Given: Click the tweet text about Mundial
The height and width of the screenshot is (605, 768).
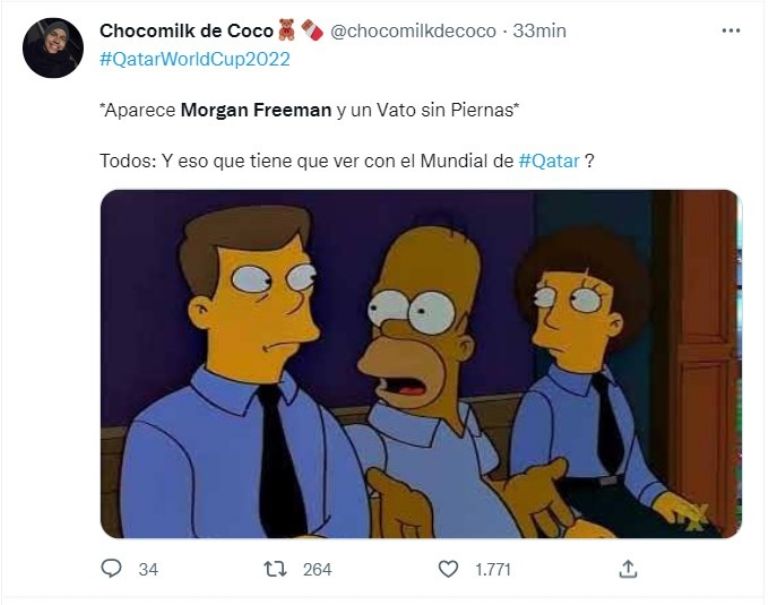Looking at the screenshot, I should [x=347, y=161].
